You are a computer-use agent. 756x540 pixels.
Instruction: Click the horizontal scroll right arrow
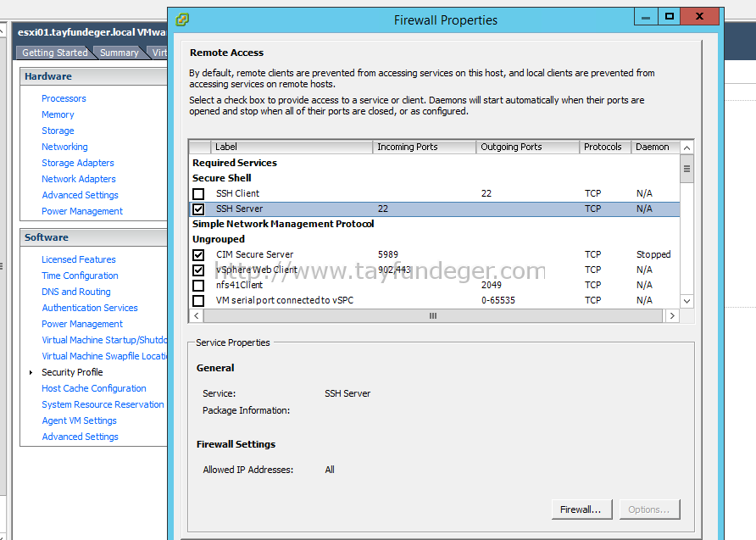[x=672, y=316]
